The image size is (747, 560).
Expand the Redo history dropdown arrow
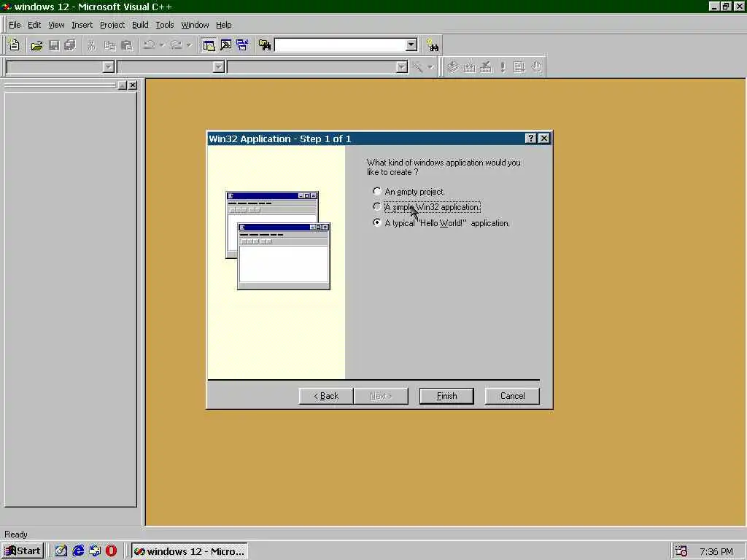(189, 45)
